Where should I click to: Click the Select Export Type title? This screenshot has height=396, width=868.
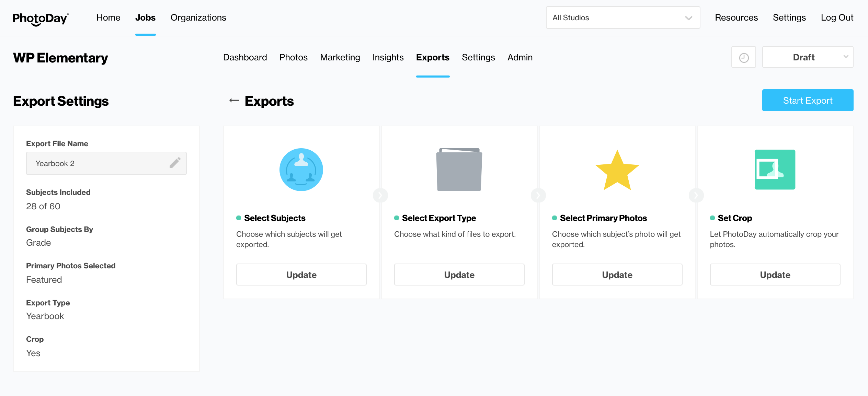tap(439, 218)
